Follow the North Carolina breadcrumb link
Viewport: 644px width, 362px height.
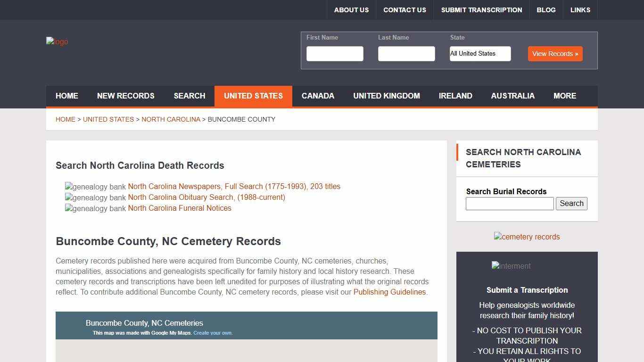171,119
